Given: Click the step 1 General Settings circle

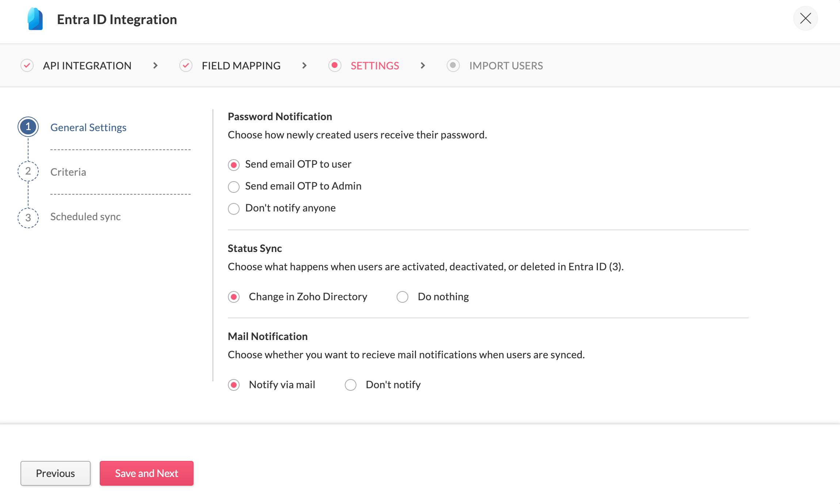Looking at the screenshot, I should click(x=28, y=127).
